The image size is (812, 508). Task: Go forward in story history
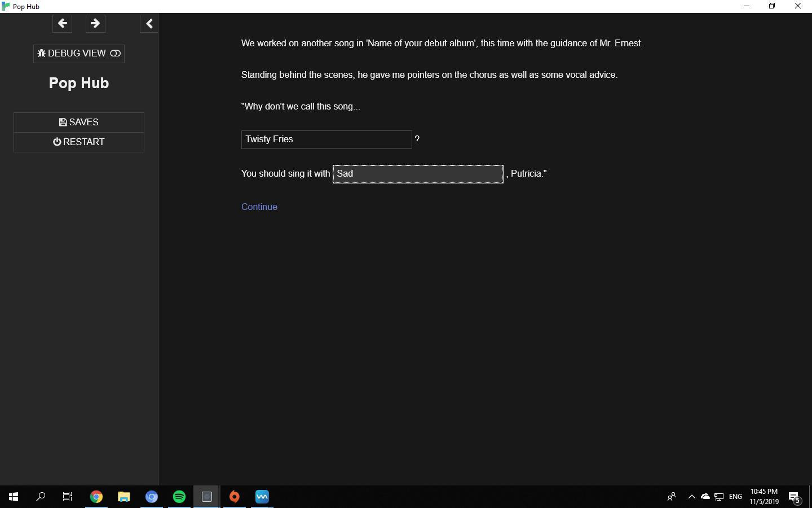(95, 24)
